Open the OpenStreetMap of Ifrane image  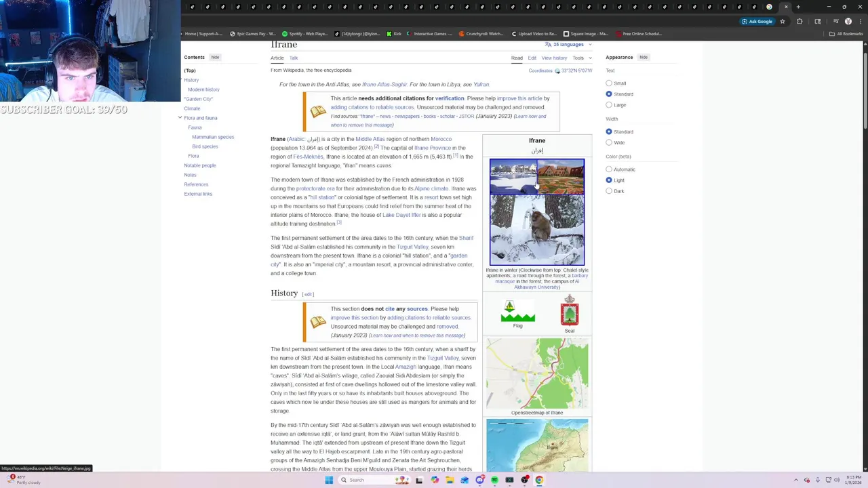click(537, 373)
